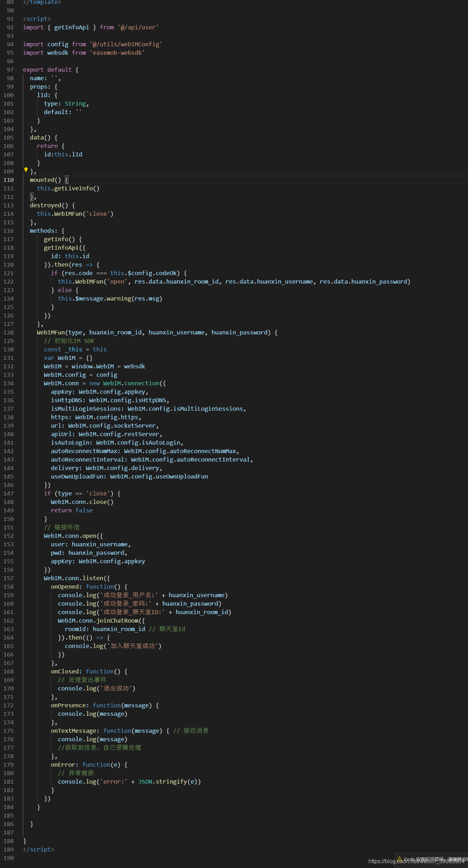Click line number 97 in the gutter
This screenshot has height=868, width=468.
tap(10, 70)
